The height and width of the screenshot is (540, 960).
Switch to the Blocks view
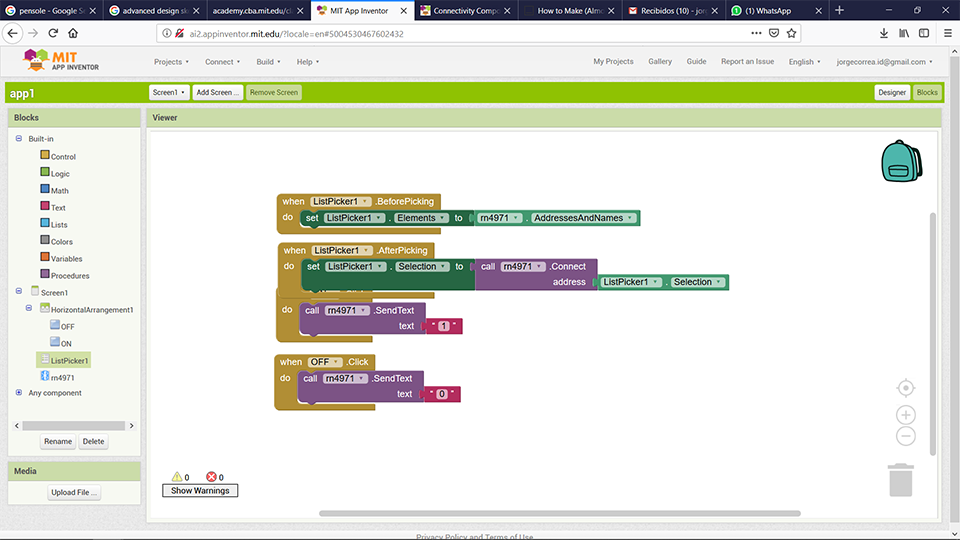(x=927, y=92)
